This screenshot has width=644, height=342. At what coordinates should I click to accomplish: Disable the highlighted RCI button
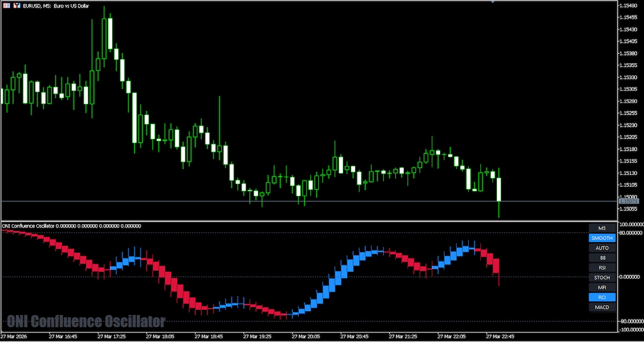(x=602, y=298)
